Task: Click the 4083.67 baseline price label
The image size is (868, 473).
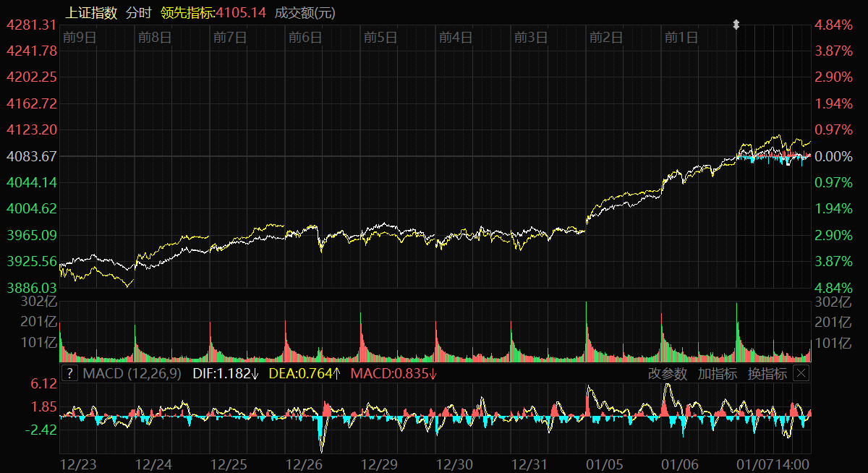Action: [31, 156]
